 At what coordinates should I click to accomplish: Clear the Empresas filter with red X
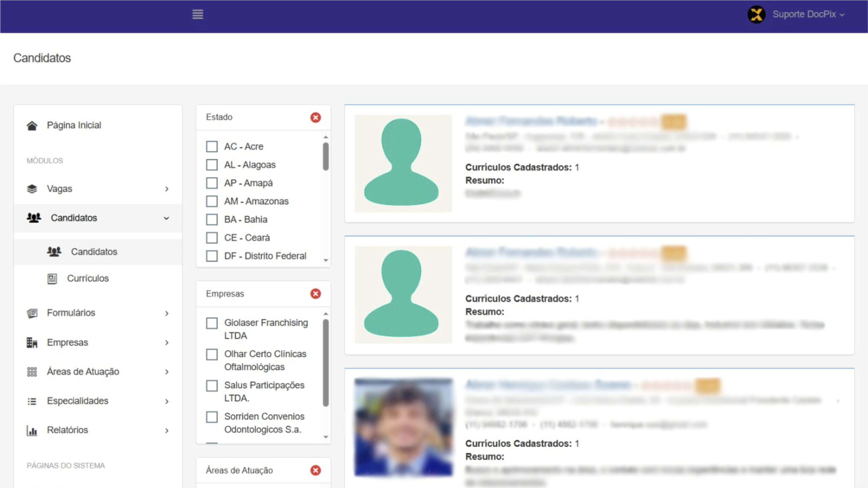315,294
